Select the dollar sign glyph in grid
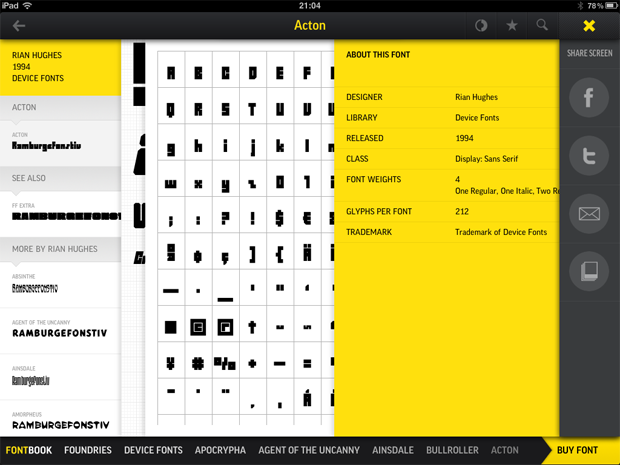This screenshot has width=620, height=465. pyautogui.click(x=280, y=218)
